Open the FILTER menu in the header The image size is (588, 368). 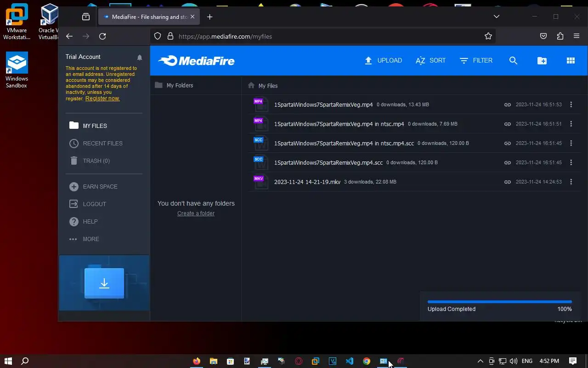pos(476,61)
